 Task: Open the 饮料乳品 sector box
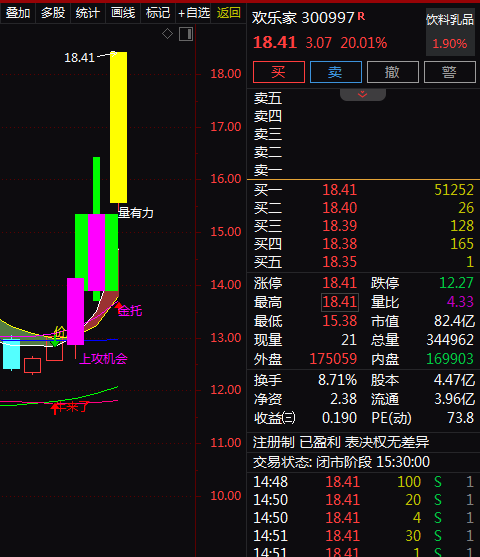[x=450, y=32]
